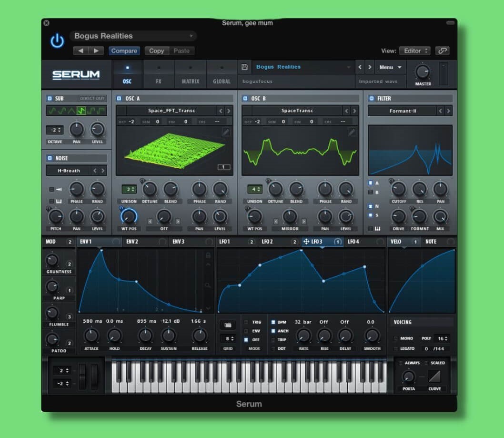Enable the MONO voicing checkbox

tap(396, 338)
